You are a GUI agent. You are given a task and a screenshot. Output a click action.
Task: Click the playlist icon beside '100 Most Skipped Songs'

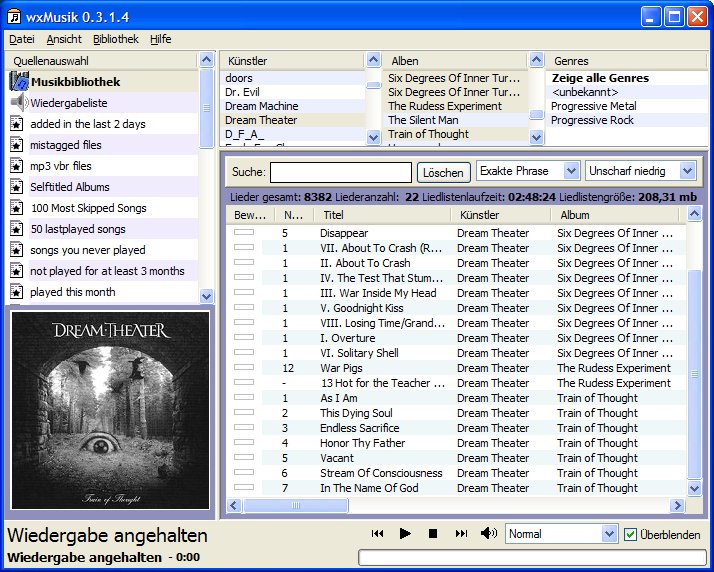coord(16,208)
